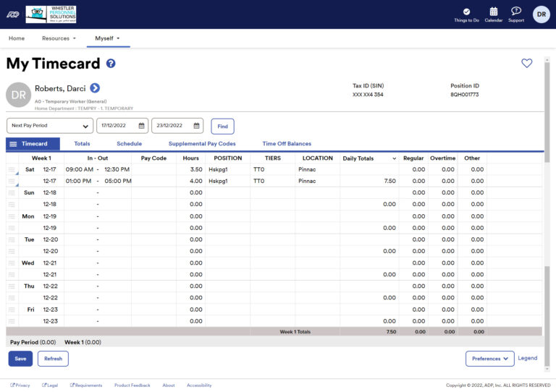Open calendar picker for start date 17/12/2022
Screen dimensions: 556x392
(x=142, y=126)
